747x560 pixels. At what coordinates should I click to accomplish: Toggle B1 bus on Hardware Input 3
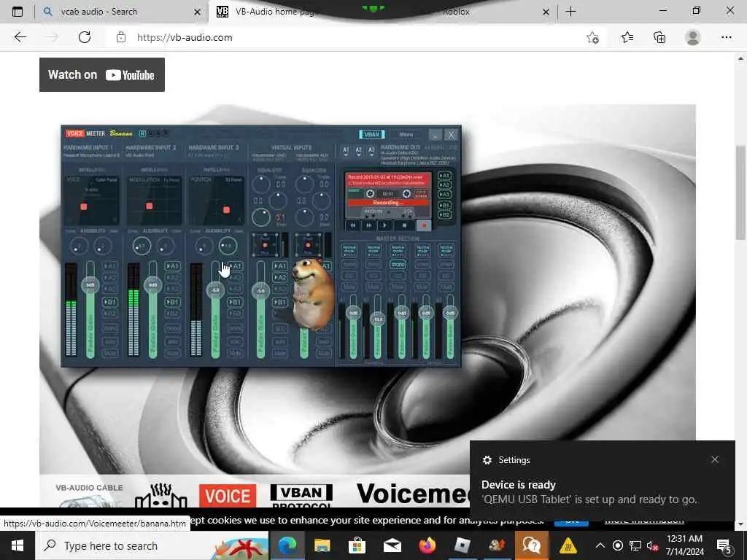[x=235, y=302]
